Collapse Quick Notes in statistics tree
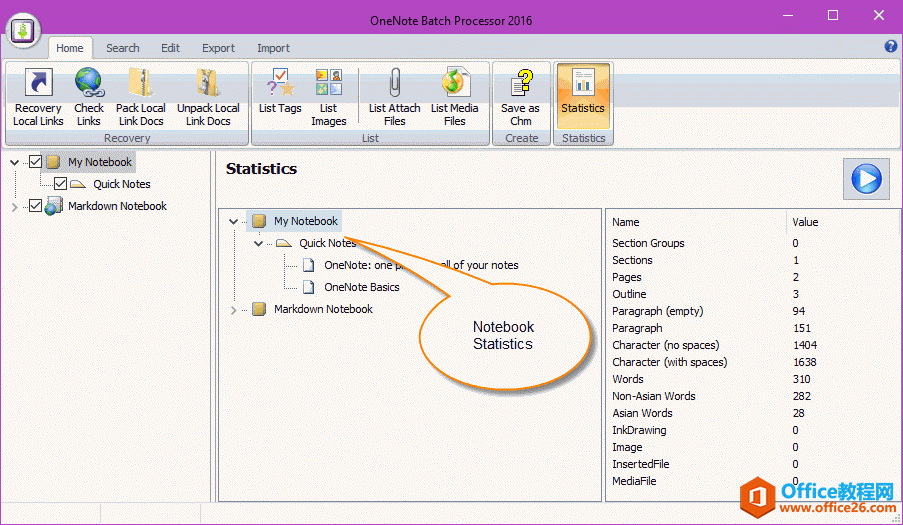 tap(259, 244)
